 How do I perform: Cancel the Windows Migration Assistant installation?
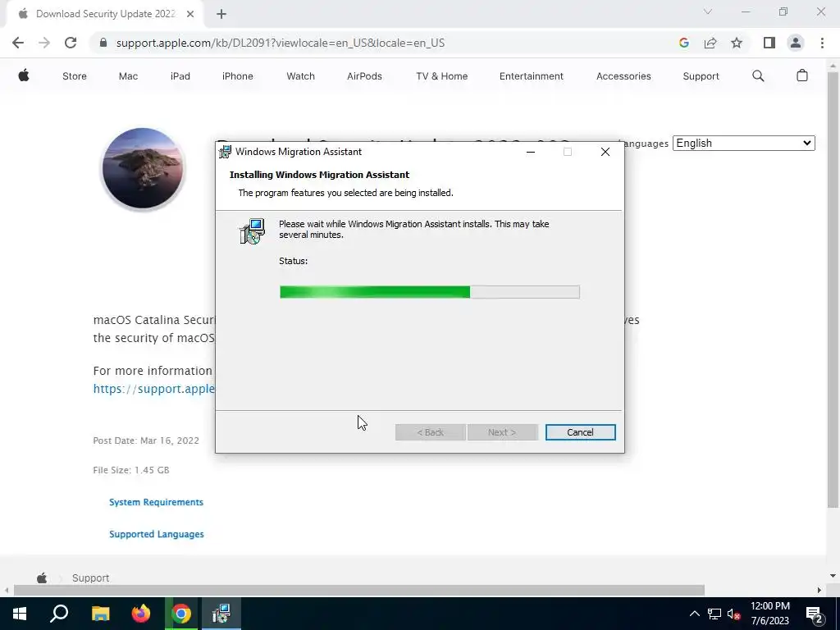580,432
